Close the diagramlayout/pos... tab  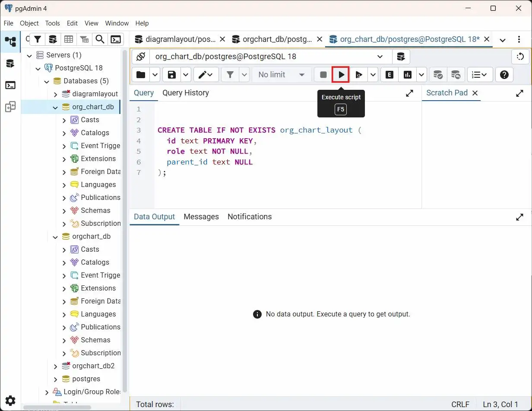(222, 39)
